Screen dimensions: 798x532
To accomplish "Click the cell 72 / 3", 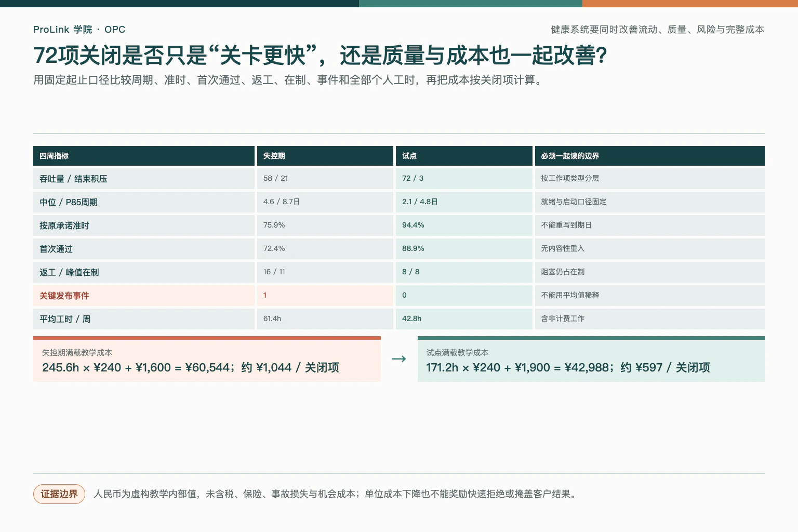I will 464,179.
